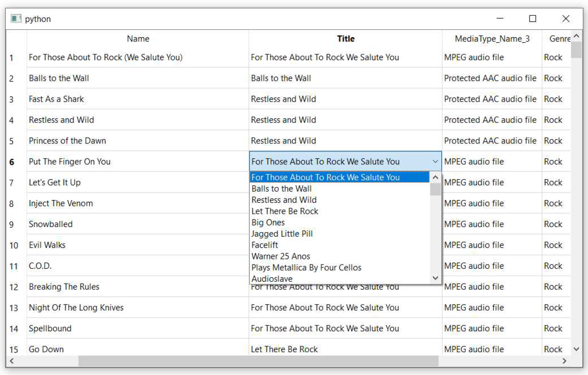Click horizontal scrollbar right arrow

[x=565, y=361]
